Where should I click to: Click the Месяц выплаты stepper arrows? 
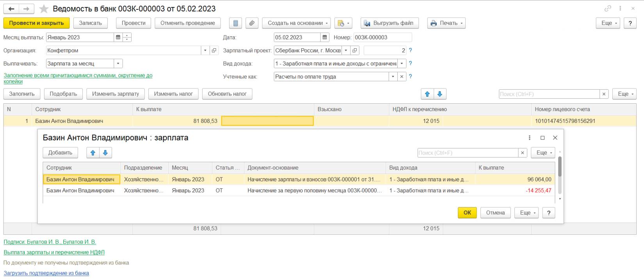(127, 37)
